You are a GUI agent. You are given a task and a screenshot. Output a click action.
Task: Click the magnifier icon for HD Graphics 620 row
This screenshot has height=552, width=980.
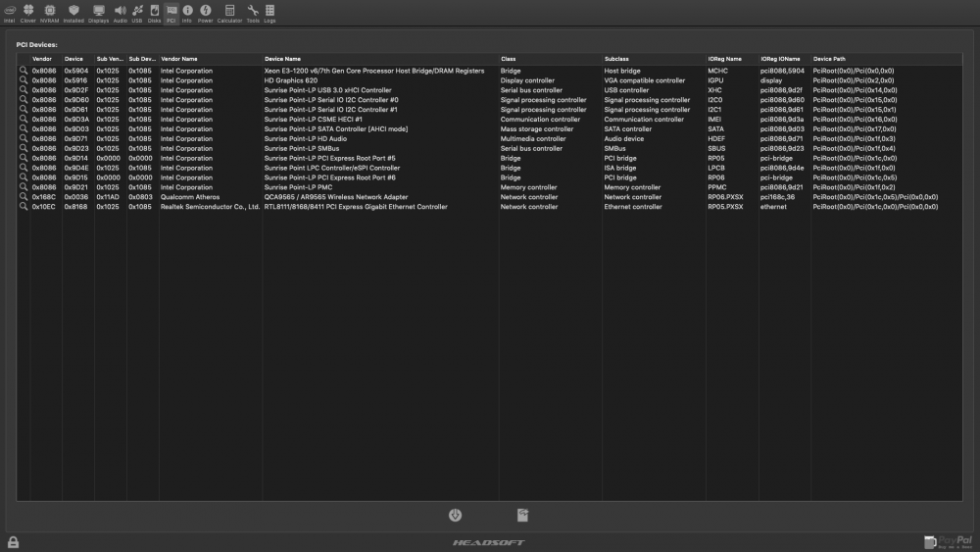(x=24, y=80)
